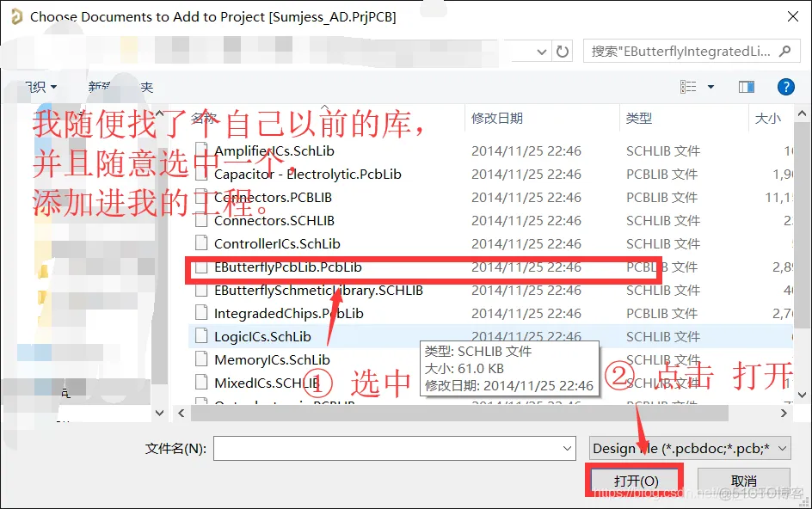812x509 pixels.
Task: Click file icon of Connectors.SCHLIB
Action: [x=201, y=221]
